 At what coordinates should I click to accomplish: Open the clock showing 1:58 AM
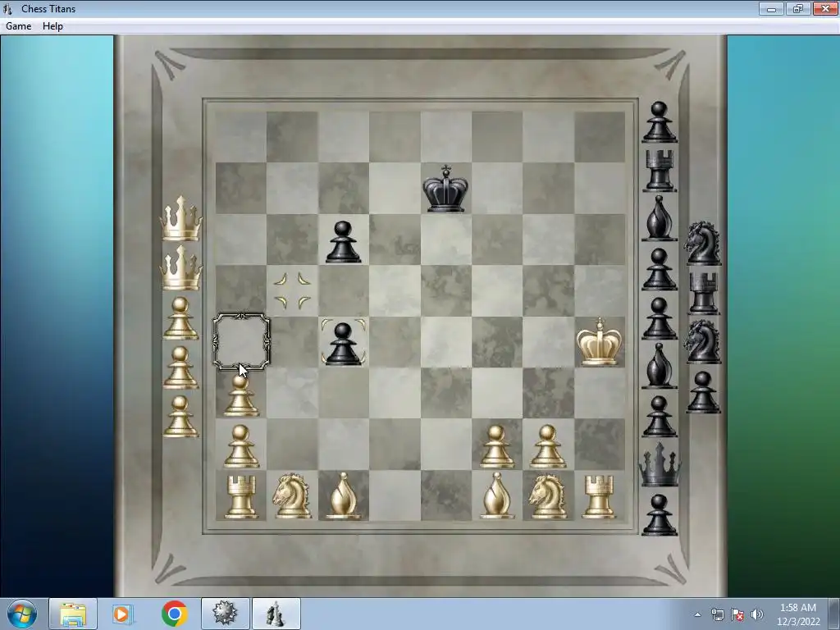coord(798,614)
